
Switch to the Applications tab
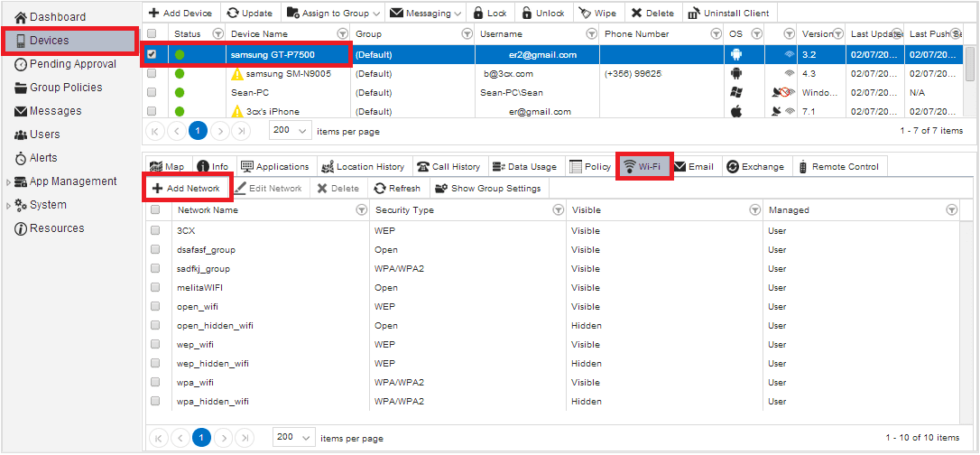(275, 167)
